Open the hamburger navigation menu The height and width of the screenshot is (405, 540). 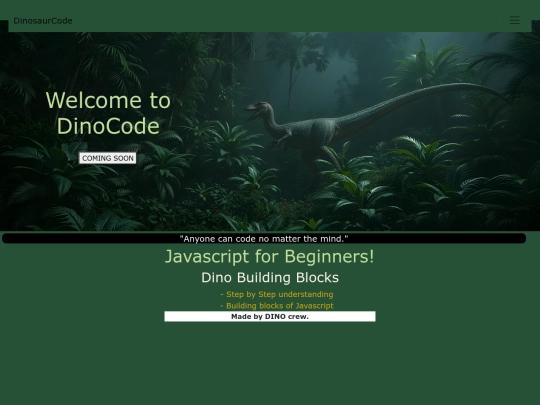tap(515, 20)
